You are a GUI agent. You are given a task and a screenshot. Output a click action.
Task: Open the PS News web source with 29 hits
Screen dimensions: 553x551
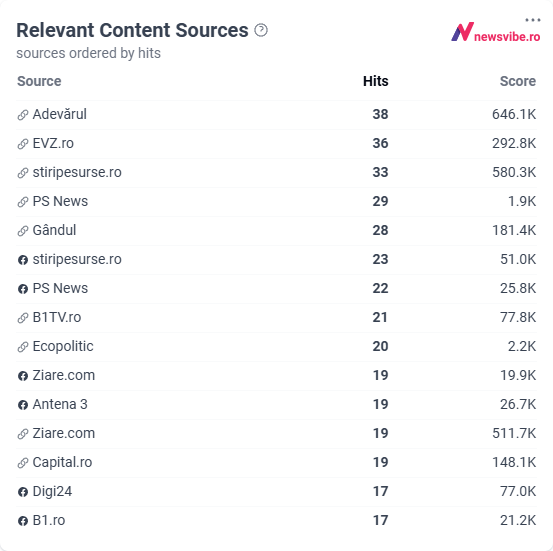(x=60, y=201)
